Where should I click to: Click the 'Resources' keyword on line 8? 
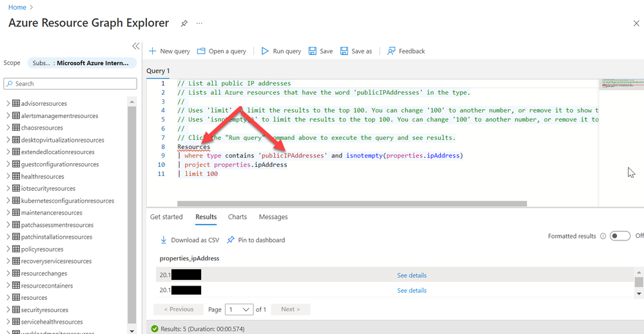click(193, 146)
